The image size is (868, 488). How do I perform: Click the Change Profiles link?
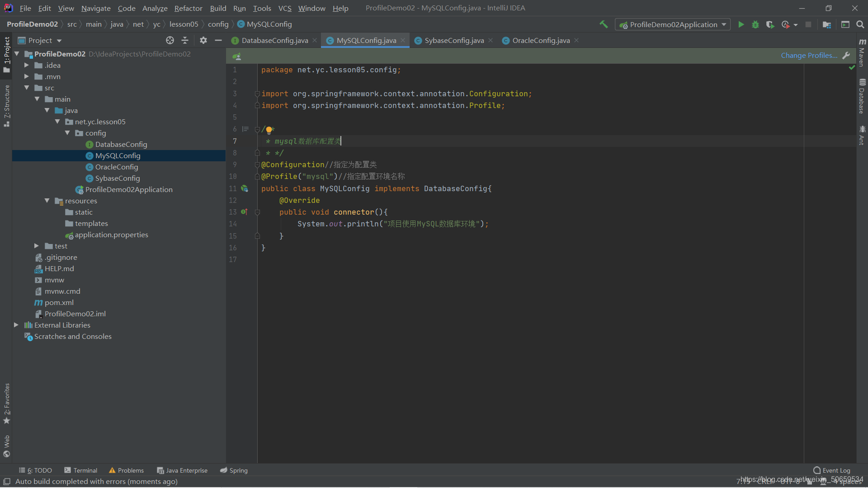point(809,55)
